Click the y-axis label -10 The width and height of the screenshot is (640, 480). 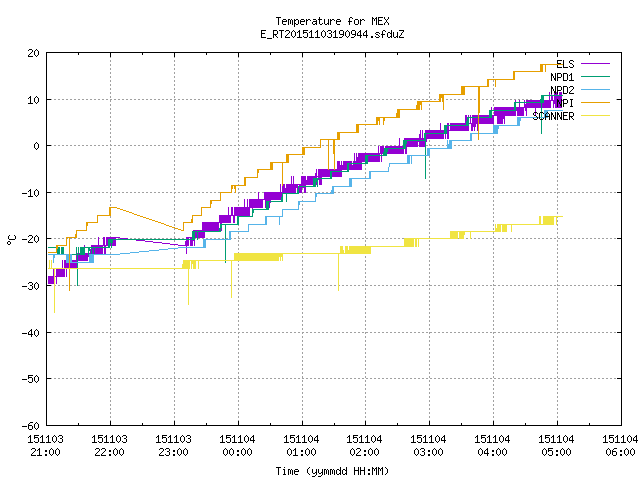[x=31, y=193]
